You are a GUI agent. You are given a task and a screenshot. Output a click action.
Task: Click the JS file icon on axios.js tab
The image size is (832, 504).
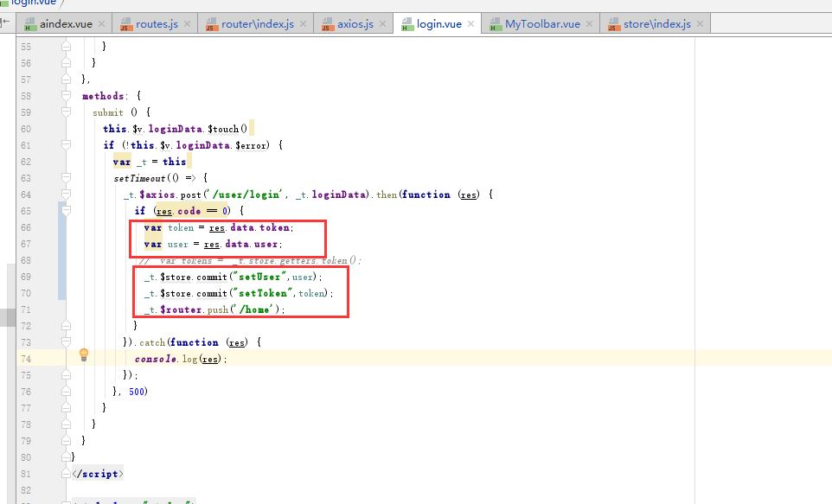pyautogui.click(x=329, y=24)
